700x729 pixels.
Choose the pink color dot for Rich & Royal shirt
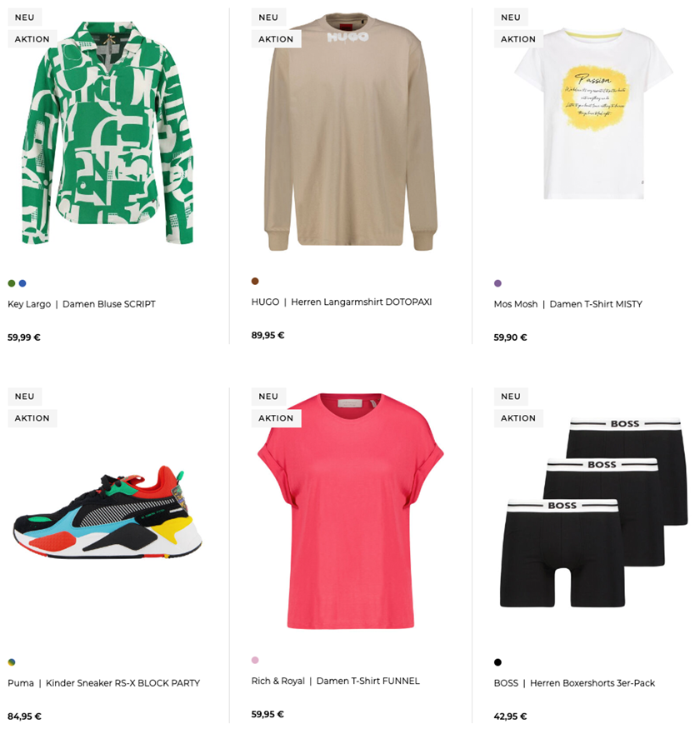[255, 660]
